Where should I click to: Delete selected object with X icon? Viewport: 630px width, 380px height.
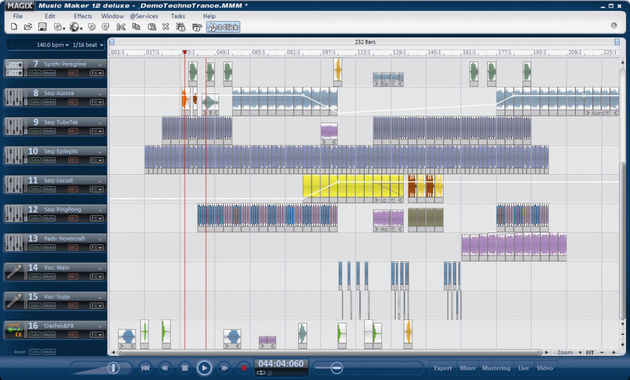pos(166,27)
